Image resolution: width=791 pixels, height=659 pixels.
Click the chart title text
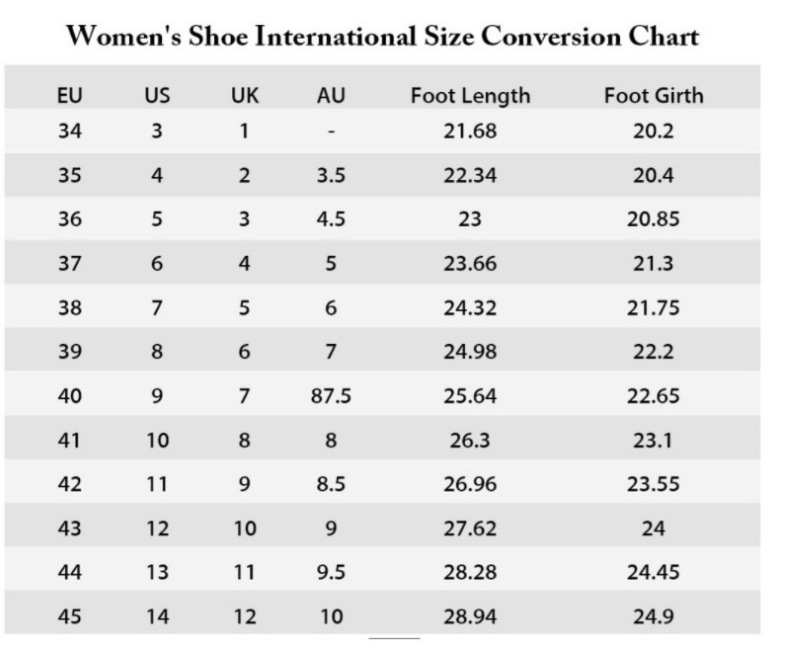point(381,37)
